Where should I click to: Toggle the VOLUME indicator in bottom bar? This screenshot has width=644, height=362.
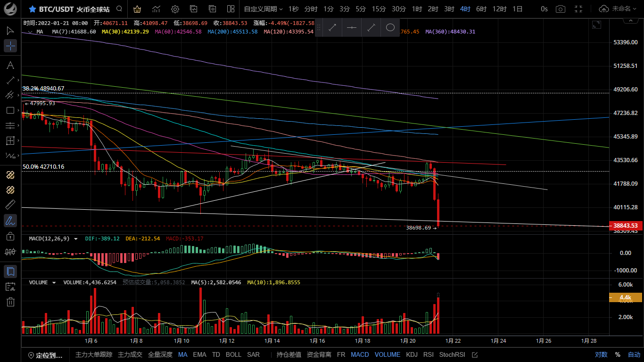[x=388, y=354]
